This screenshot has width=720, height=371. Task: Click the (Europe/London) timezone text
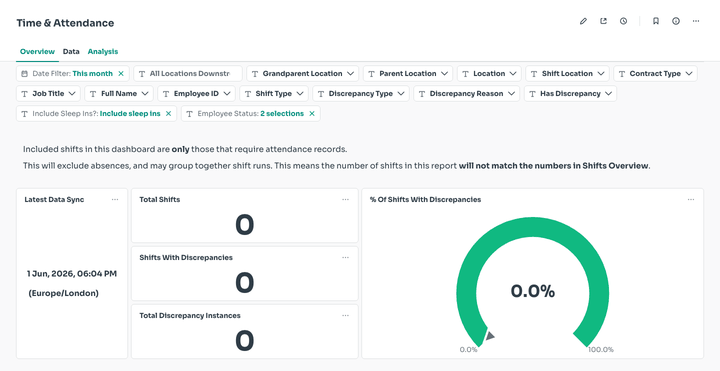click(63, 293)
